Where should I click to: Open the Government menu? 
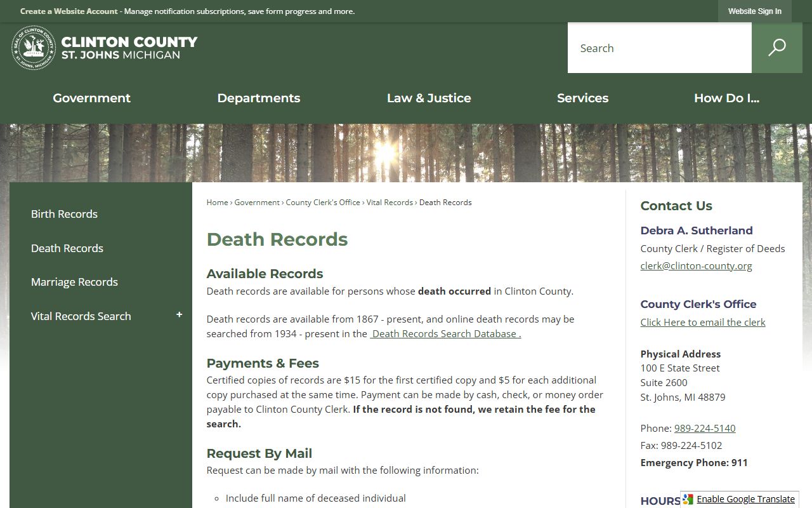click(x=91, y=98)
